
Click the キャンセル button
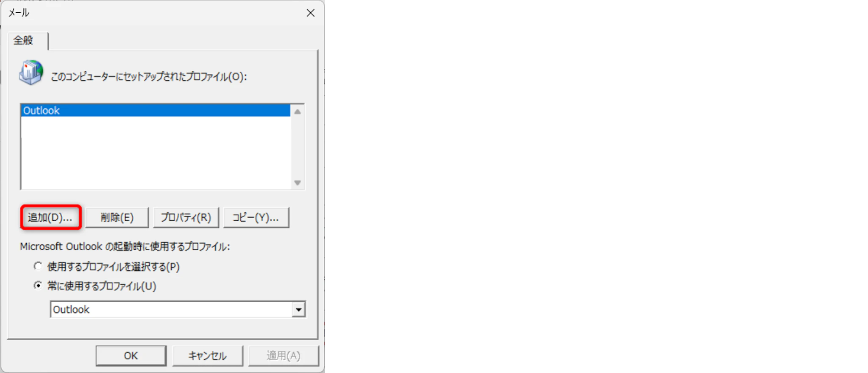point(207,356)
